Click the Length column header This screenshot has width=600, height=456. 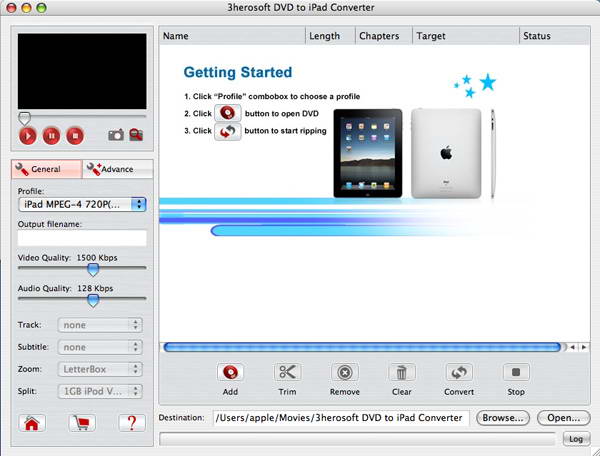[x=331, y=36]
